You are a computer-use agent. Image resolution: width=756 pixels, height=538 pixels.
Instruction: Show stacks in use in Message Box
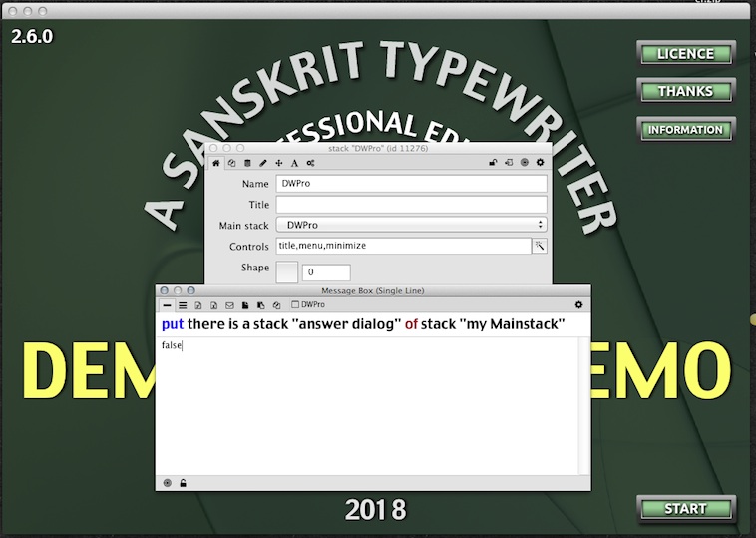[x=276, y=305]
